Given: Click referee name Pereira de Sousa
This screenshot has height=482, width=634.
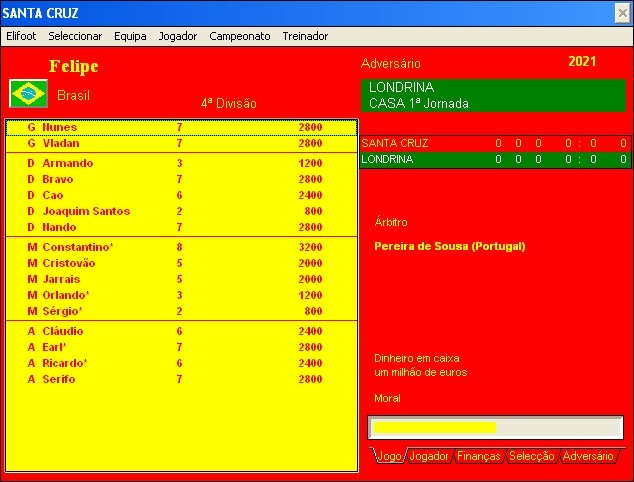Looking at the screenshot, I should [x=450, y=246].
